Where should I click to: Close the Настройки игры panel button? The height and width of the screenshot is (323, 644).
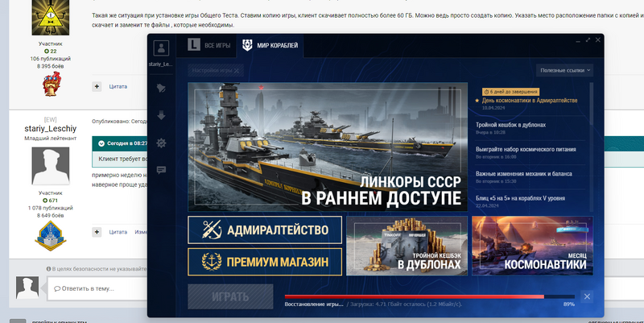[x=216, y=70]
